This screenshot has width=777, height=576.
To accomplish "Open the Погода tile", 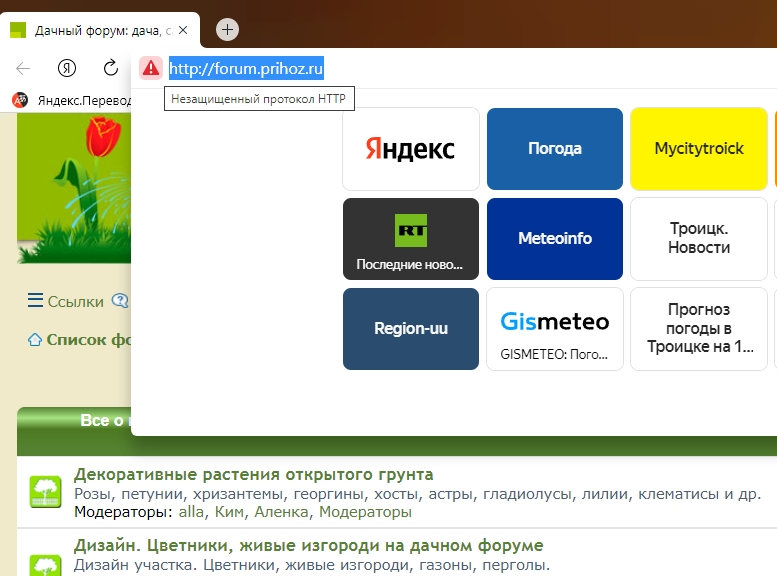I will coord(555,149).
